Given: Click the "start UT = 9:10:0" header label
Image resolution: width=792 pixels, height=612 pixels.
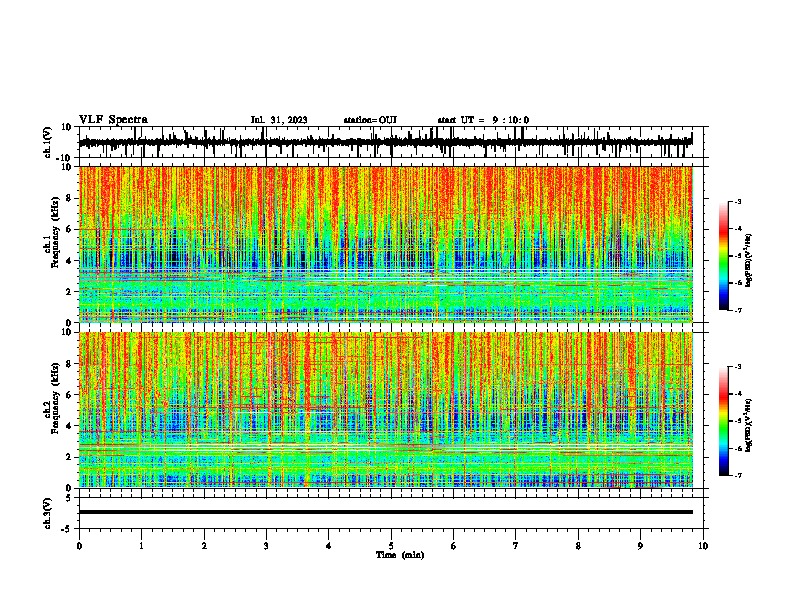Looking at the screenshot, I should click(x=483, y=120).
